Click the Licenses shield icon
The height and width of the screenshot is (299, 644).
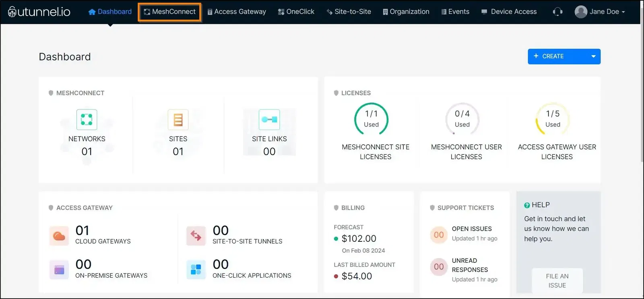(336, 93)
